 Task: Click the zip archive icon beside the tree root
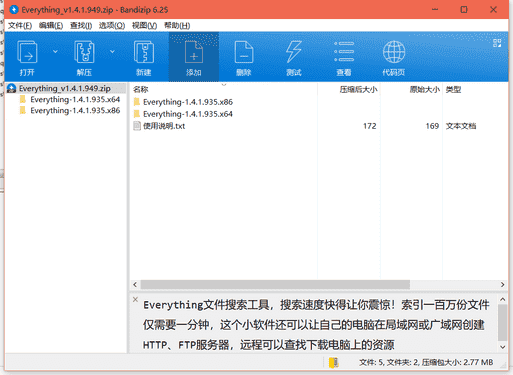click(x=12, y=88)
